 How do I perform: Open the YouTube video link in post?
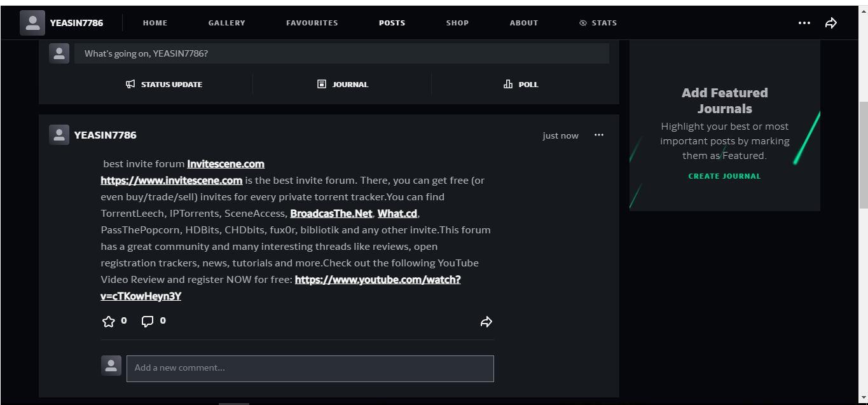click(x=377, y=280)
